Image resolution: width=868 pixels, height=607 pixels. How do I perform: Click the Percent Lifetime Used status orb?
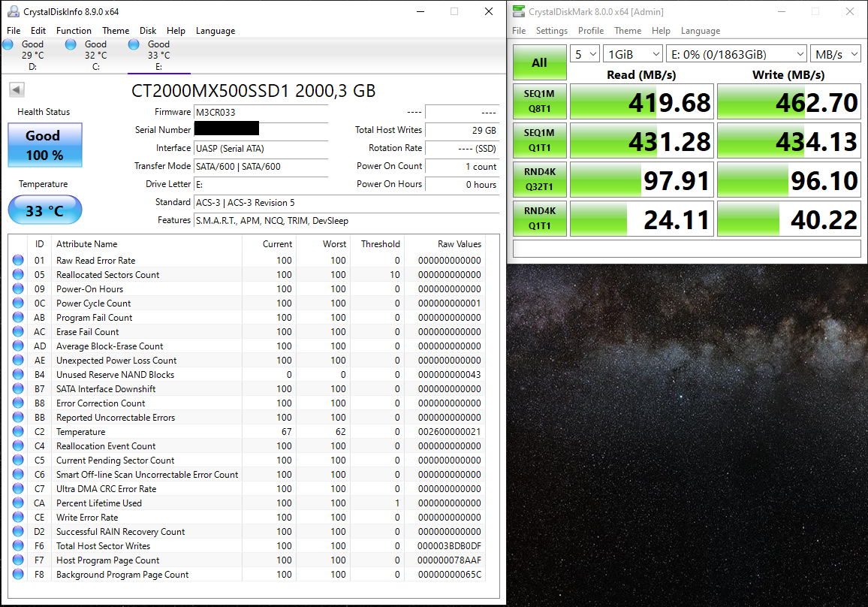(x=18, y=503)
